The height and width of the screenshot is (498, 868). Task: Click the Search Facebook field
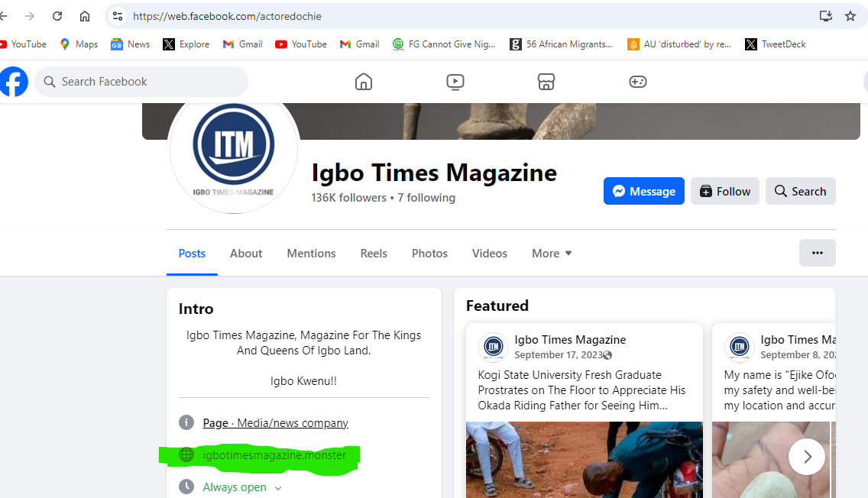(141, 81)
